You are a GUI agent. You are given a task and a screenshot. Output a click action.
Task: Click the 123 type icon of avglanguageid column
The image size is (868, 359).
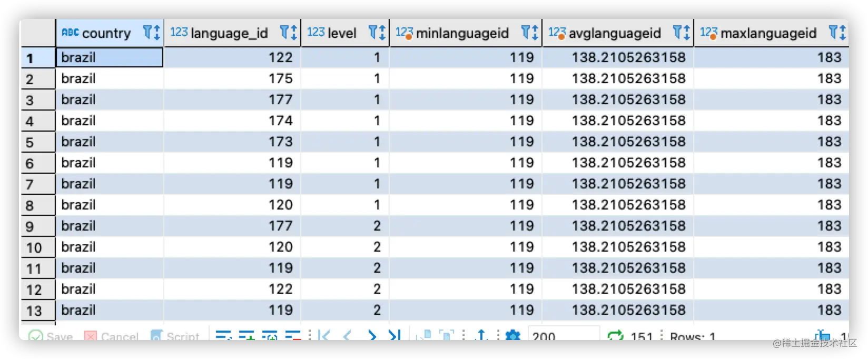tap(557, 33)
